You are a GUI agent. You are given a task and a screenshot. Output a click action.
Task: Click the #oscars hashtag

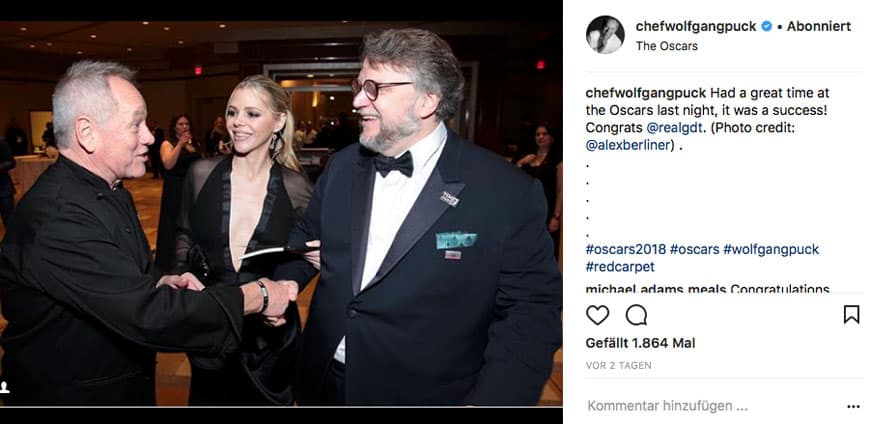pyautogui.click(x=695, y=248)
